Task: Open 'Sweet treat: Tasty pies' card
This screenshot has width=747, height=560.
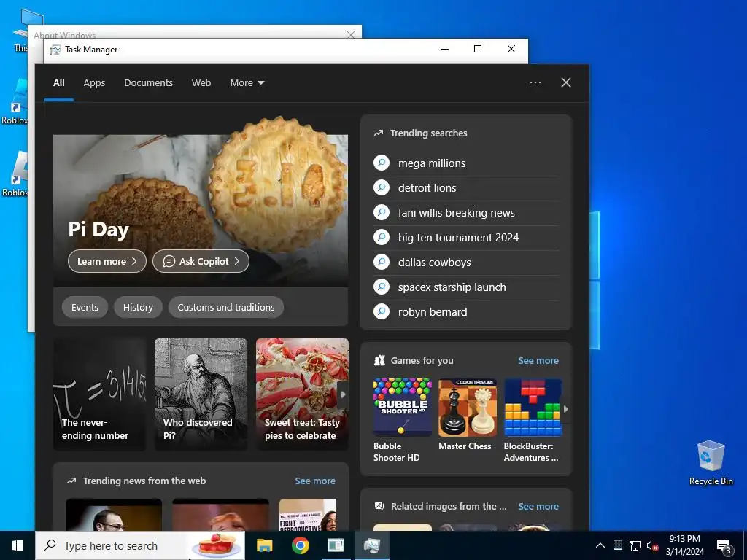Action: coord(302,394)
